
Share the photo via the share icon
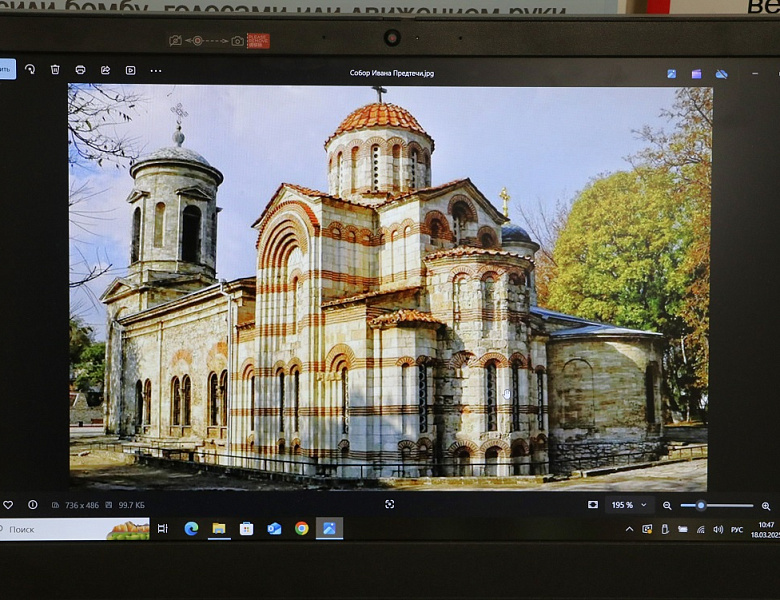pyautogui.click(x=105, y=70)
